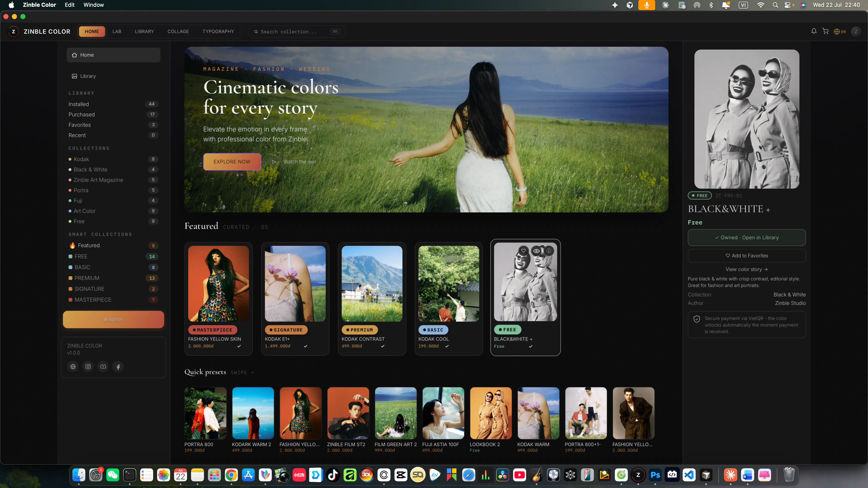Screen dimensions: 868x488
Task: Select the LOOKBOOK 2 quick preset
Action: [x=491, y=420]
